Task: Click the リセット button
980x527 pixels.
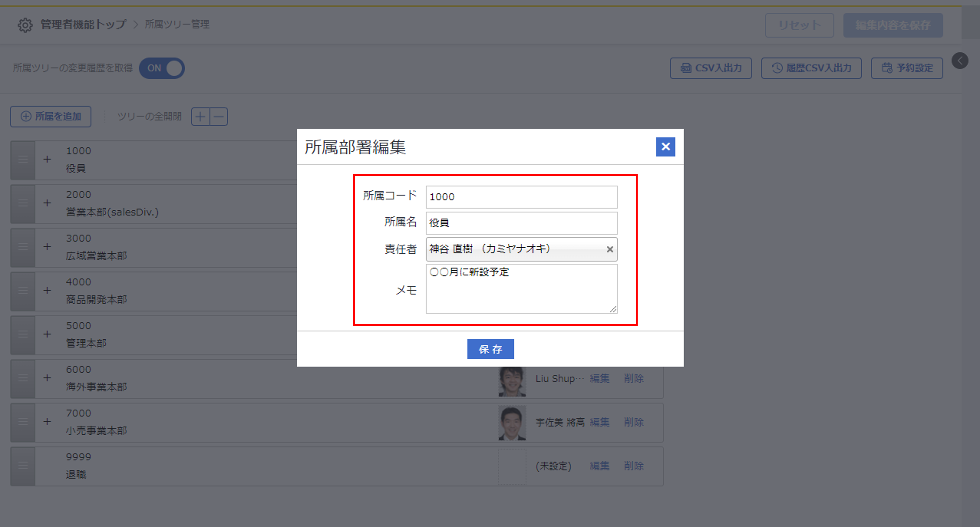Action: click(799, 25)
